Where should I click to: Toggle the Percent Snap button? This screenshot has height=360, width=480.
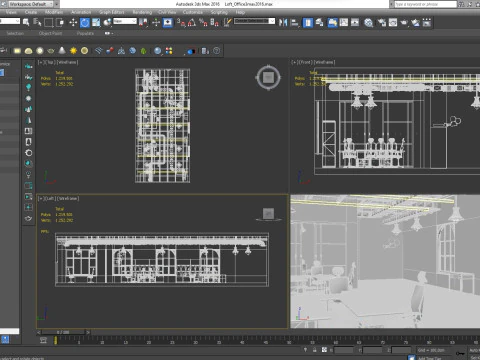click(203, 23)
